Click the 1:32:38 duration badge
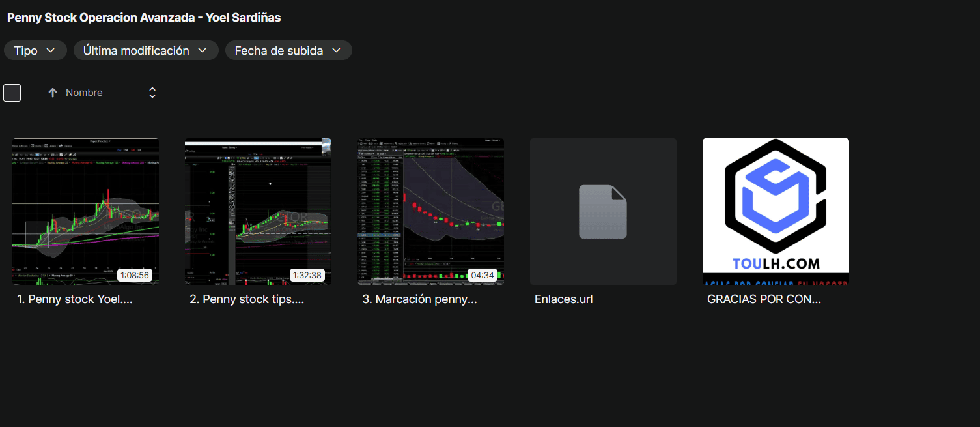 307,276
